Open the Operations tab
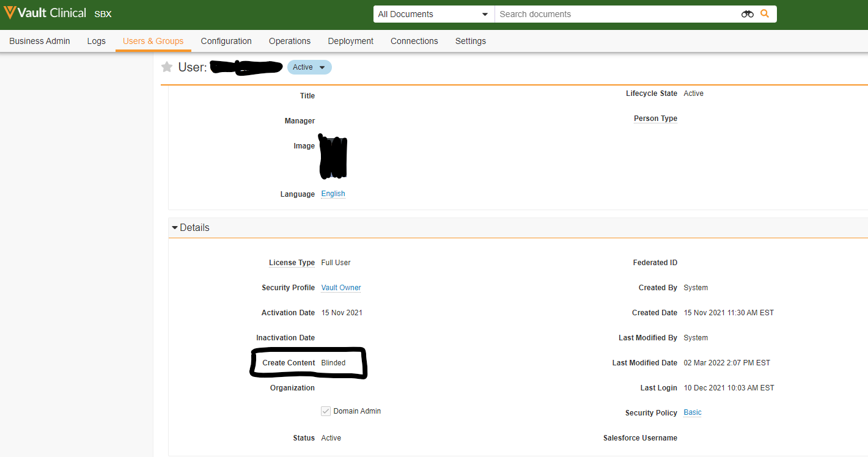Viewport: 868px width, 457px height. 290,41
